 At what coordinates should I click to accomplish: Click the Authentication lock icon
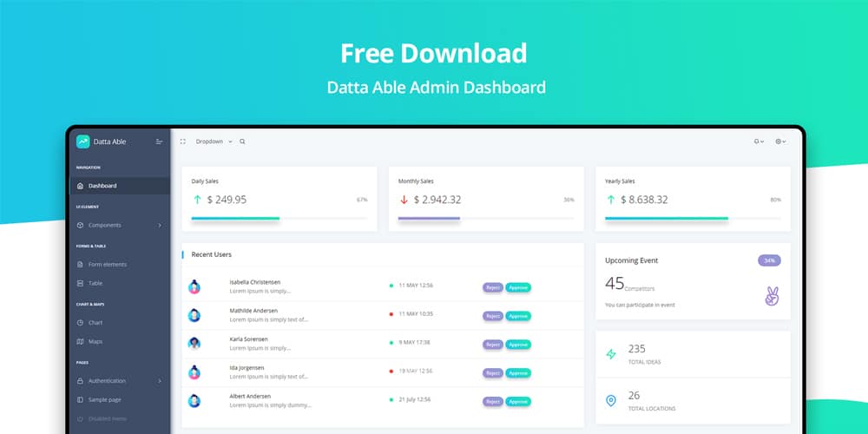(80, 381)
